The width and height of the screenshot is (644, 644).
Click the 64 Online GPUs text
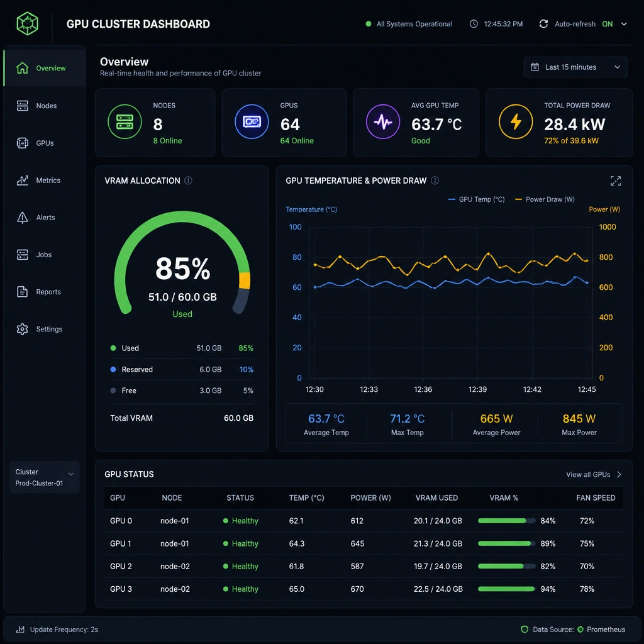[x=297, y=140]
